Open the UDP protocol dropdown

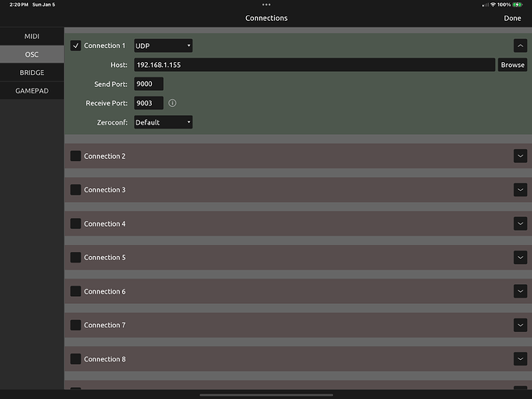coord(163,46)
